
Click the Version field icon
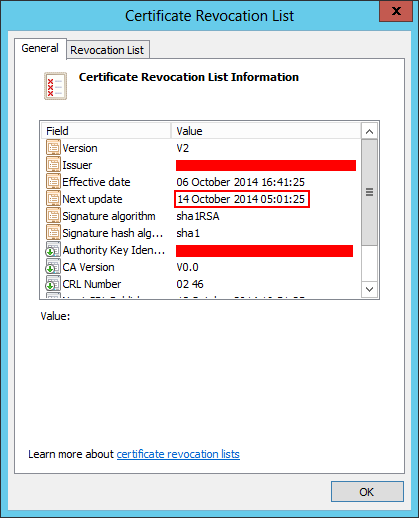pos(53,148)
